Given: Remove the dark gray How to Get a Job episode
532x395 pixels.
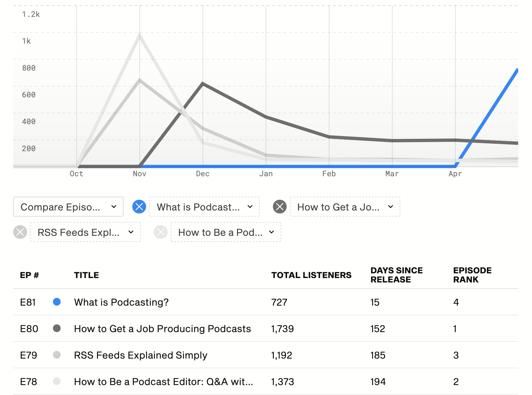Looking at the screenshot, I should 280,207.
